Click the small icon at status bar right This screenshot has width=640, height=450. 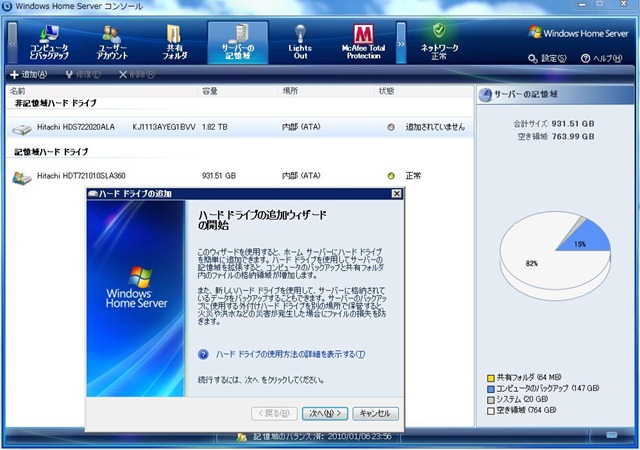coord(611,435)
